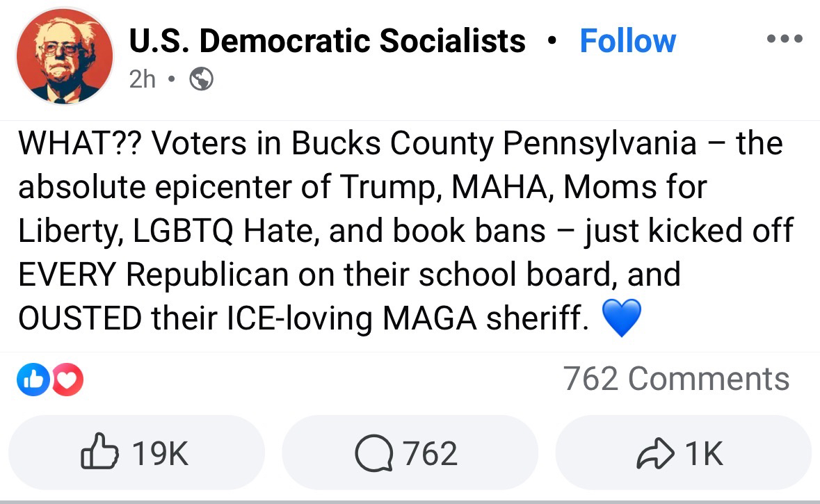This screenshot has width=820, height=504.
Task: Follow the U.S. Democratic Socialists page
Action: click(x=627, y=41)
